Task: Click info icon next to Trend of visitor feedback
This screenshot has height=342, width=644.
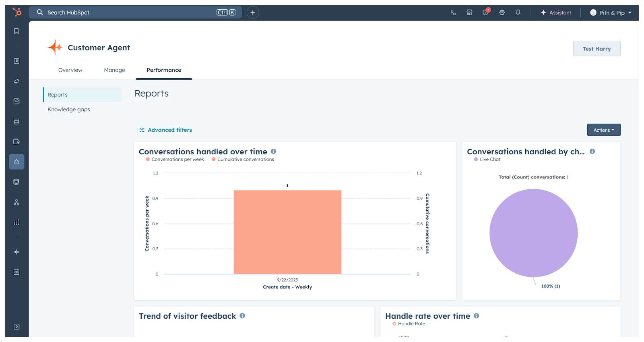Action: pyautogui.click(x=242, y=316)
